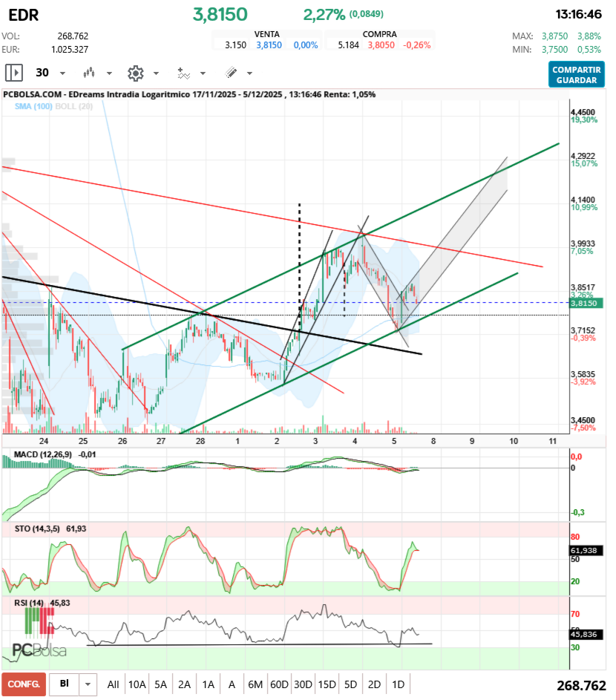Click the COMPRA price 3,8050

click(381, 45)
